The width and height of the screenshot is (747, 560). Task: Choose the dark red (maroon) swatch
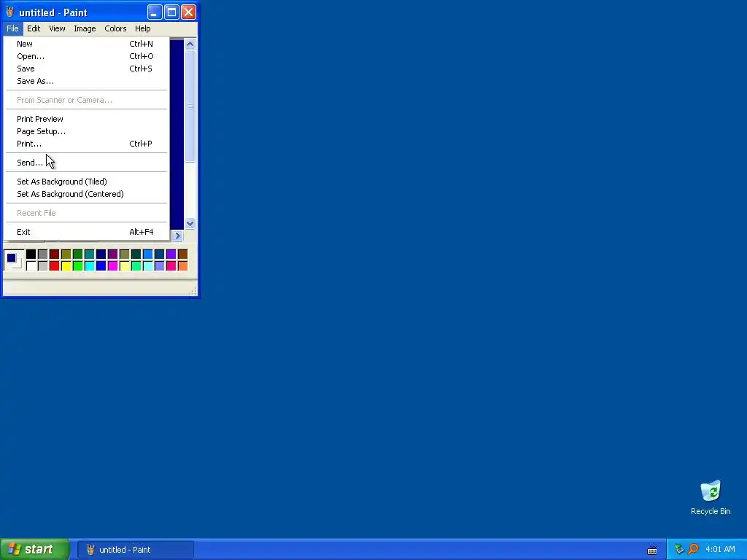54,254
